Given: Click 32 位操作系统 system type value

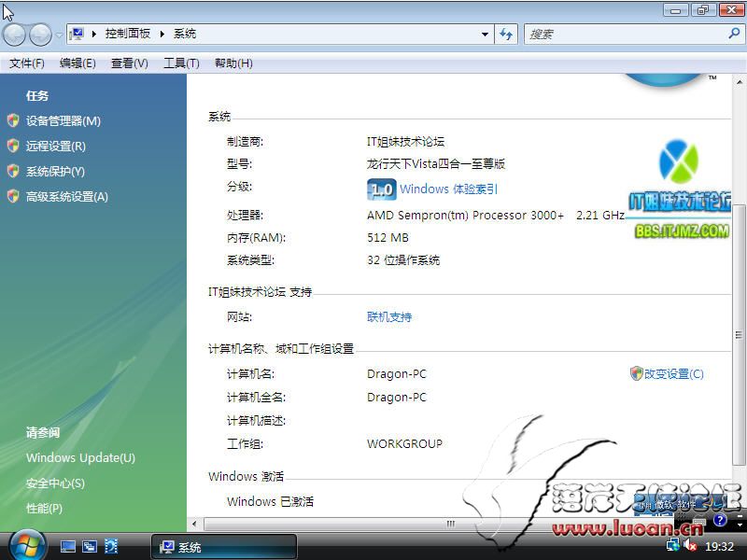Looking at the screenshot, I should click(x=403, y=260).
